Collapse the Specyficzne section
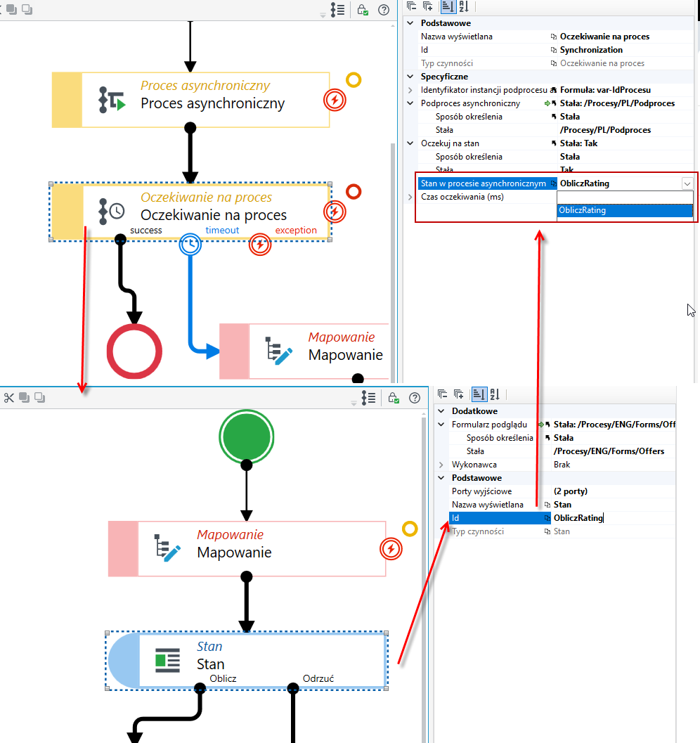 410,77
